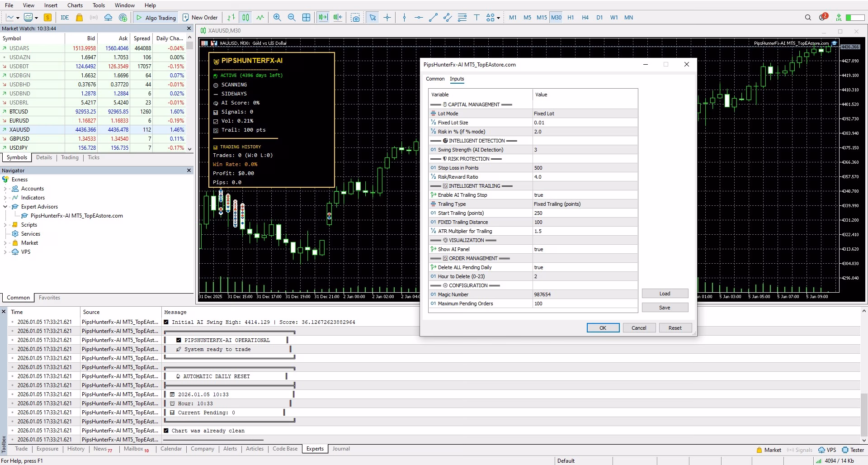
Task: Select the Fibonacci retracement tool
Action: coord(462,18)
